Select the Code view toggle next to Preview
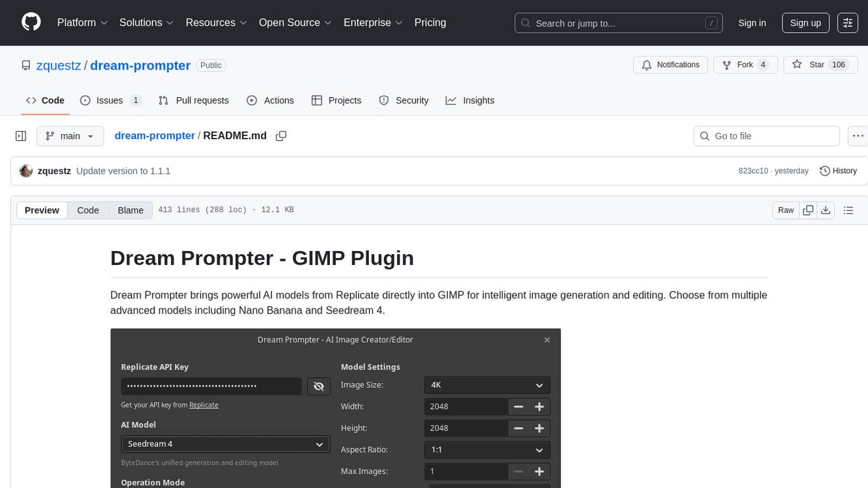Viewport: 868px width, 488px height. (x=88, y=210)
